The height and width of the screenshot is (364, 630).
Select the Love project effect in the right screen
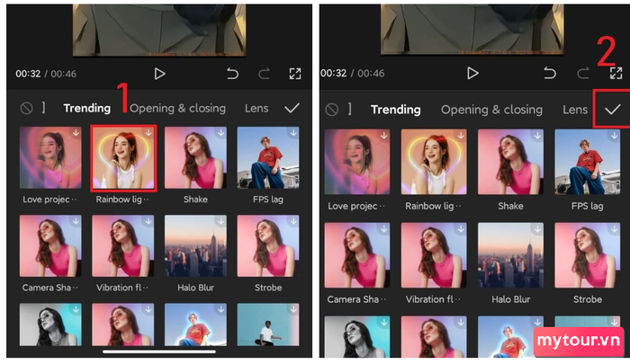[357, 162]
